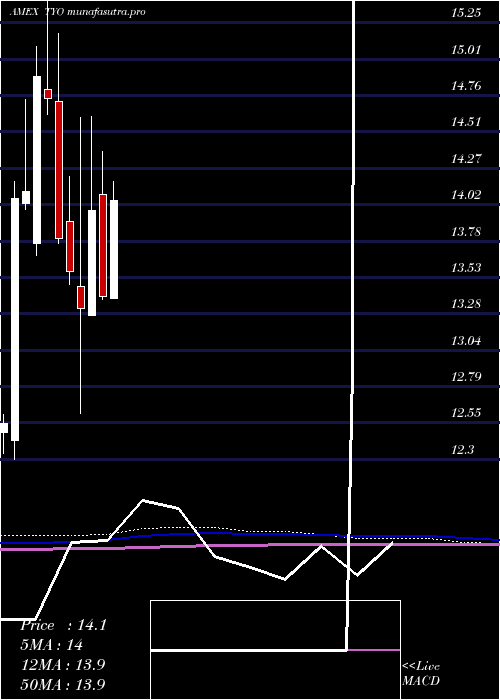Click the 15.01 price axis label
Image resolution: width=500 pixels, height=700 pixels.
tap(466, 49)
